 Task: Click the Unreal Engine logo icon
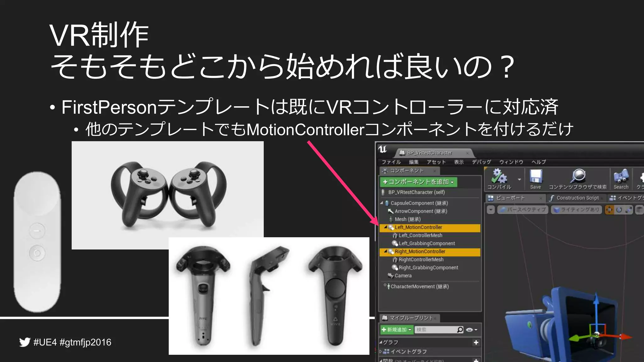tap(383, 149)
